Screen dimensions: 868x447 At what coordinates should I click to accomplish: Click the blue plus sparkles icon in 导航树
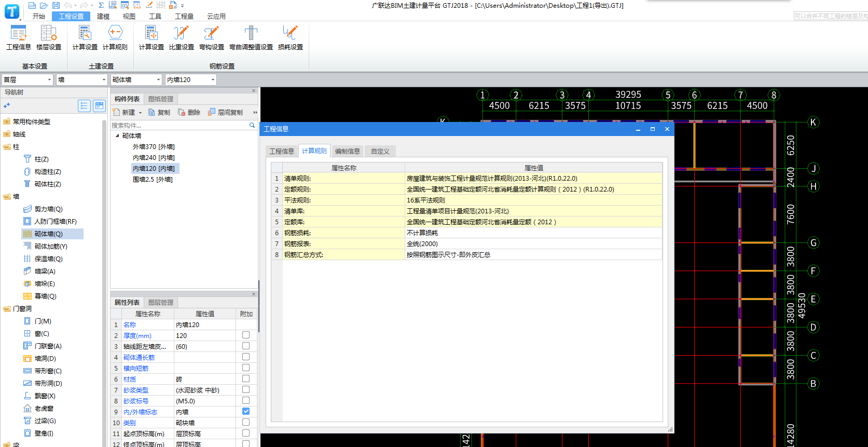click(7, 105)
